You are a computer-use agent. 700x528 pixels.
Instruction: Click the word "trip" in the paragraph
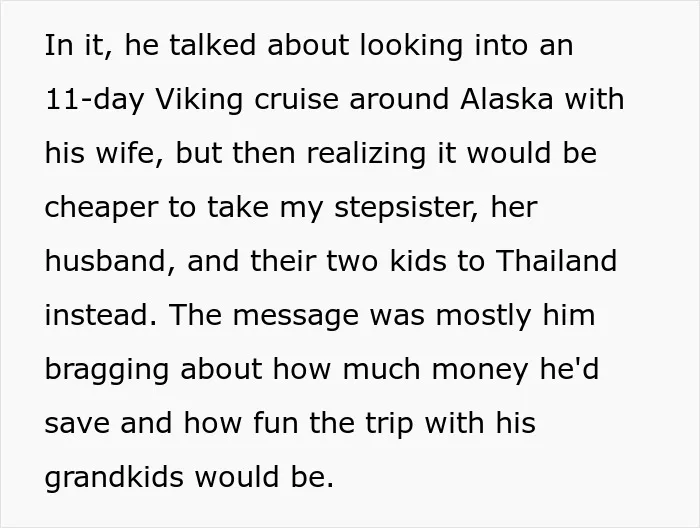click(389, 424)
